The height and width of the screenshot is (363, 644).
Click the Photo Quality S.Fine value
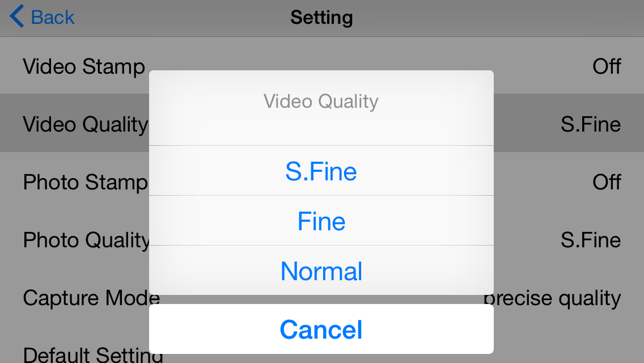[x=591, y=240]
